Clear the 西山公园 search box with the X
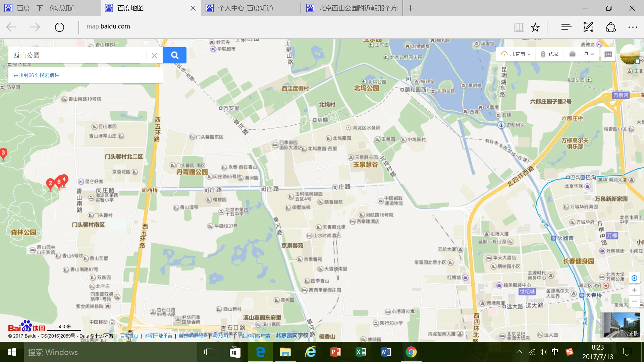 point(154,55)
